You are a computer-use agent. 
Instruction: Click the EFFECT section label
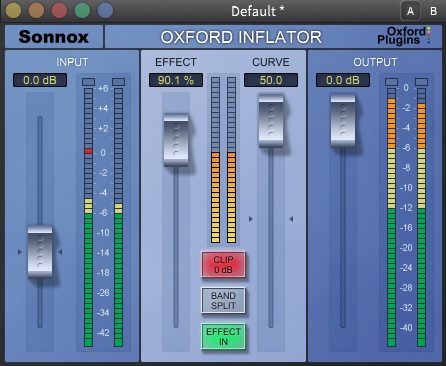click(x=176, y=62)
